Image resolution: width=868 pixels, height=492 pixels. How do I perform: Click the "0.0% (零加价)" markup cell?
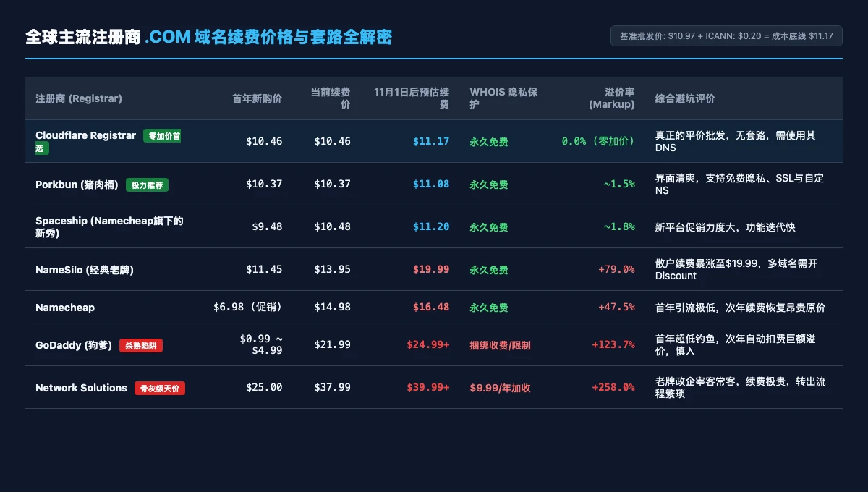[x=598, y=141]
